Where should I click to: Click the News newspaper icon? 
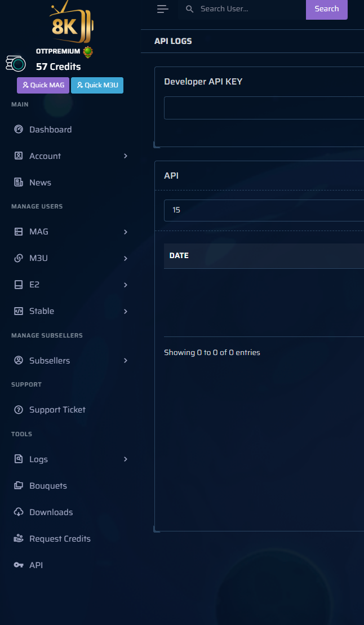coord(19,183)
